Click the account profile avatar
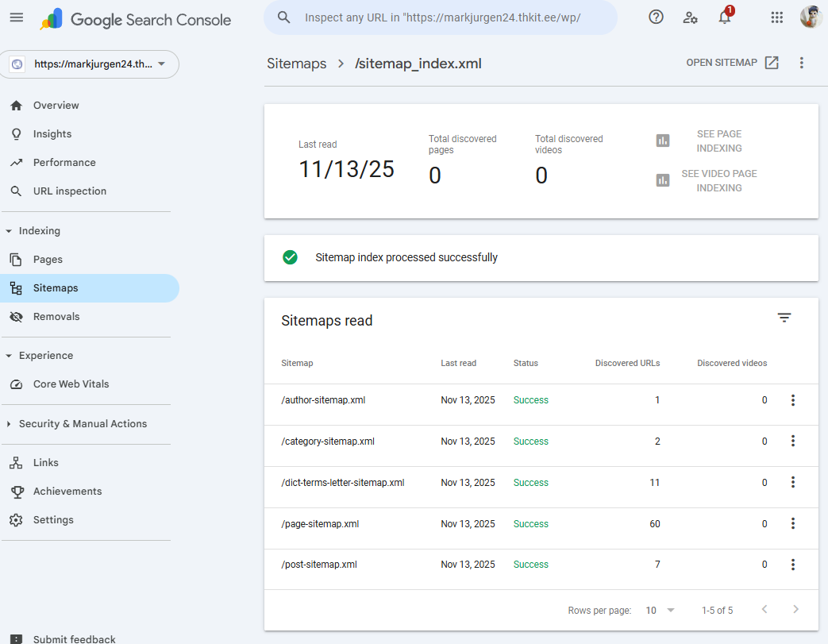Viewport: 828px width, 644px height. pos(811,17)
